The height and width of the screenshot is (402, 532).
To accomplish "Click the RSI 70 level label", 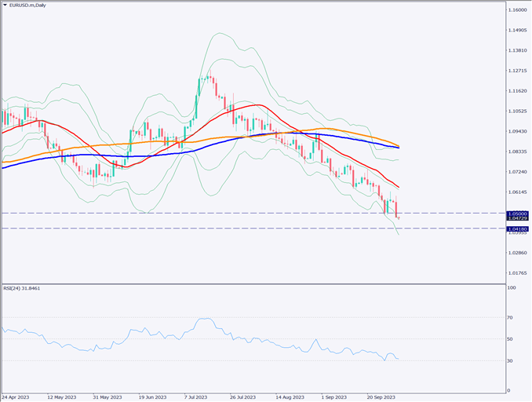I will pyautogui.click(x=510, y=318).
